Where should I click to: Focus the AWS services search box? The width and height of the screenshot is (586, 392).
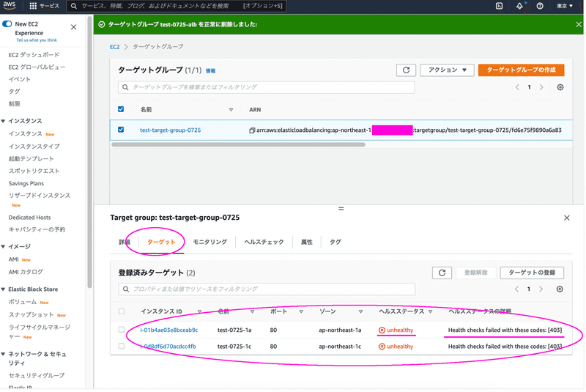click(177, 6)
